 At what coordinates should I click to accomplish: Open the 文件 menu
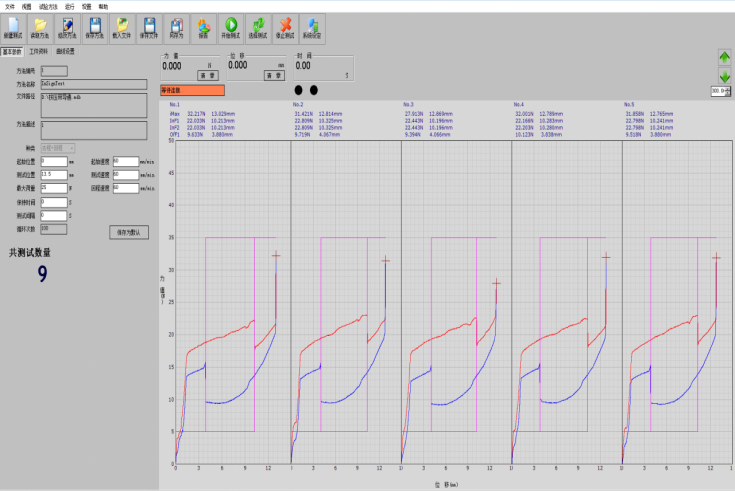(x=10, y=5)
